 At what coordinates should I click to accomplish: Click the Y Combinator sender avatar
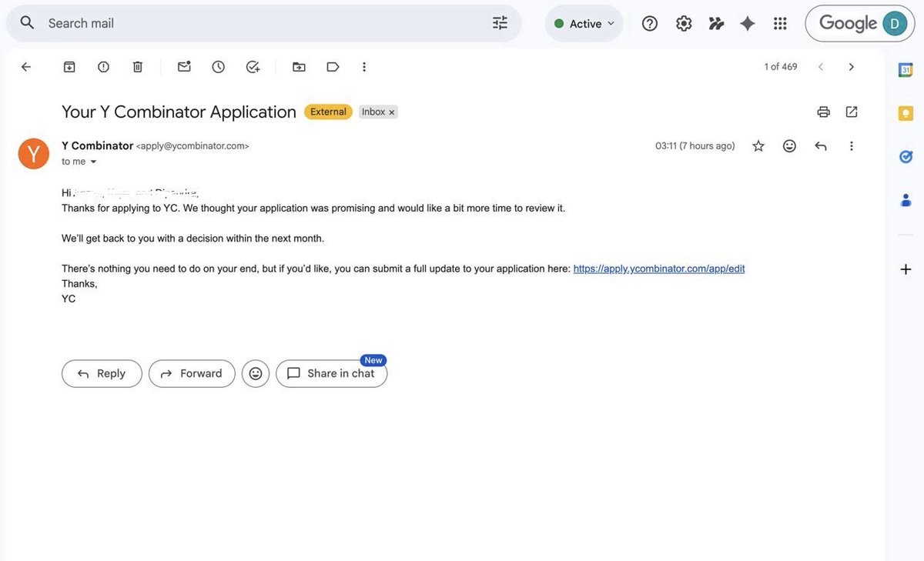[34, 154]
